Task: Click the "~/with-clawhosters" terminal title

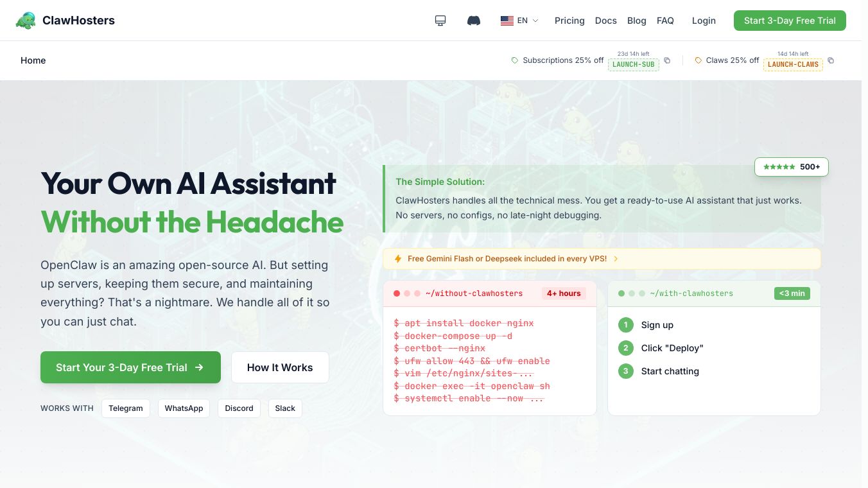Action: pos(691,293)
